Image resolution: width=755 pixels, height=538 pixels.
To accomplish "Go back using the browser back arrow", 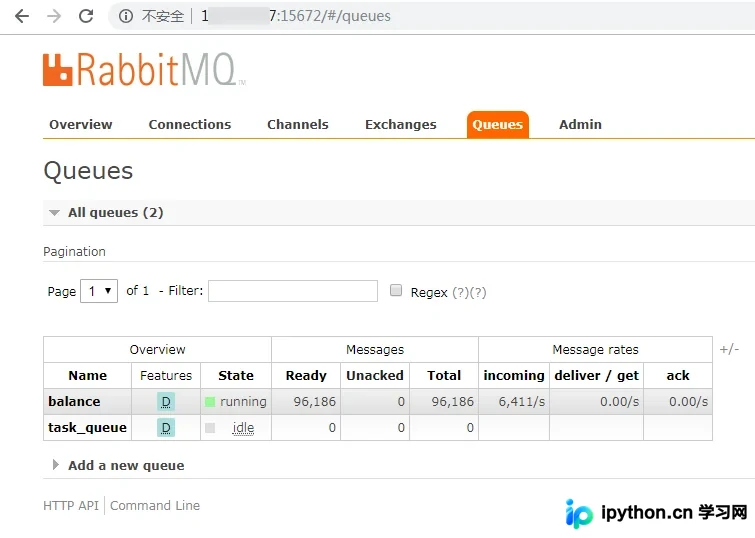I will point(22,16).
